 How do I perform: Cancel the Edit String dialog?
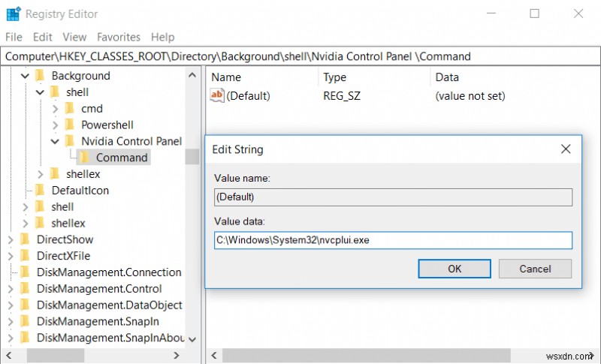pos(535,269)
